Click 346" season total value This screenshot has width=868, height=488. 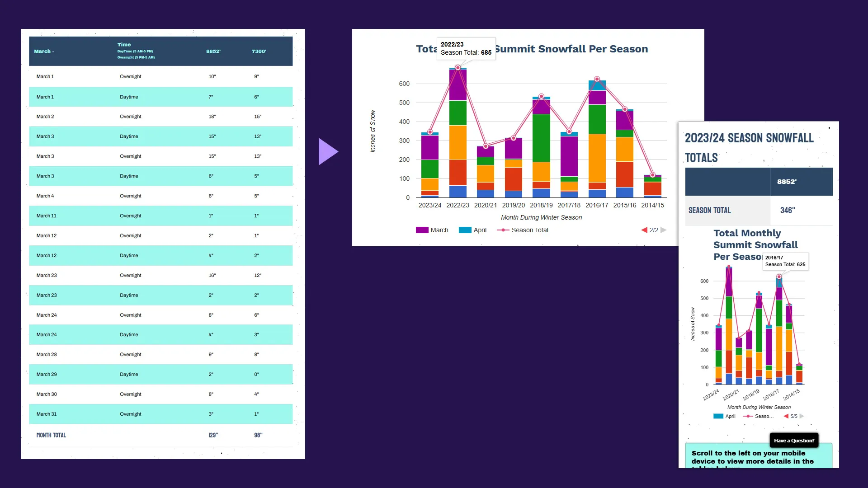point(788,211)
